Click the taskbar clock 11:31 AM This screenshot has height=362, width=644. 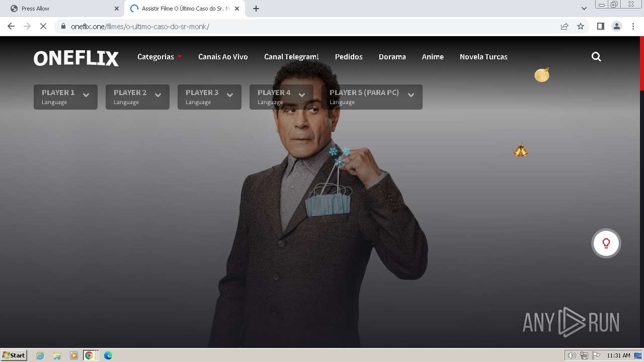[x=618, y=355]
